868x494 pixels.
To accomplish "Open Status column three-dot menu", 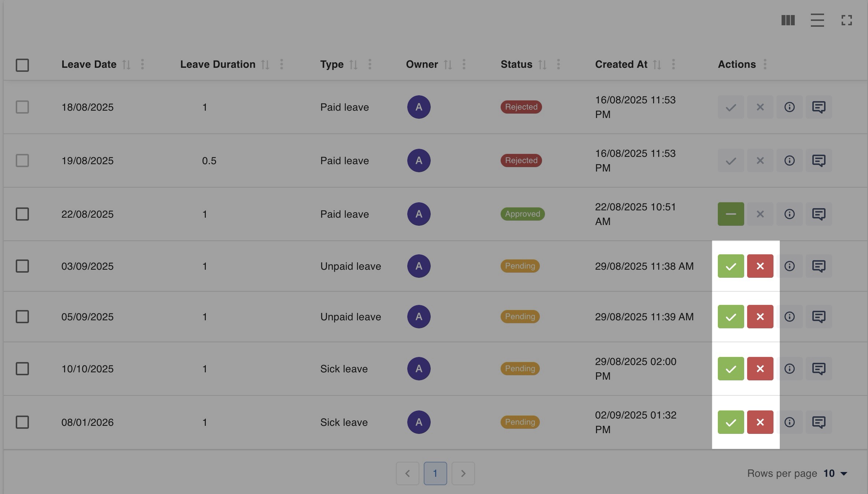I will point(558,64).
